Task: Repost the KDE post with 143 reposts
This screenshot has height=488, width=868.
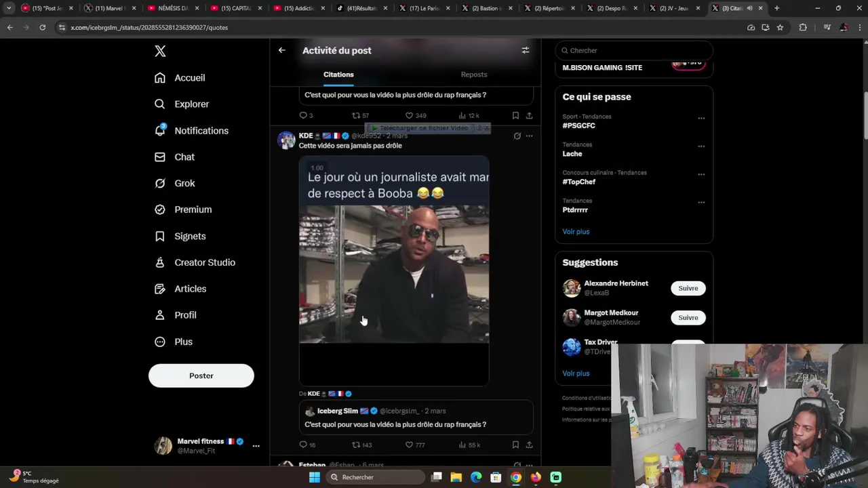Action: 361,445
